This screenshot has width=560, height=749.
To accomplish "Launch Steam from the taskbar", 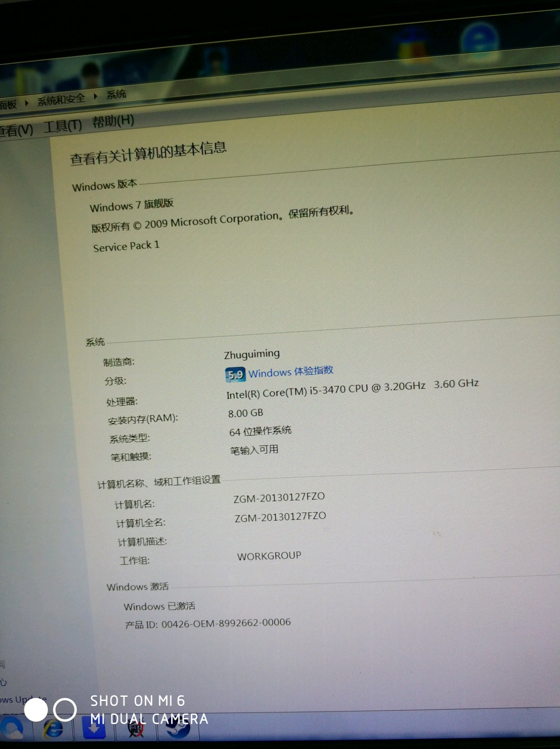I will pos(178,727).
